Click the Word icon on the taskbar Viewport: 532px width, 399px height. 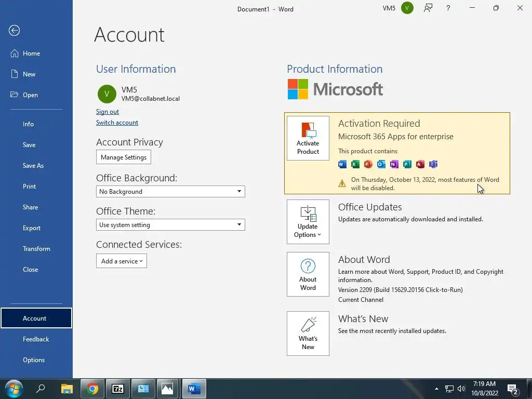pyautogui.click(x=194, y=389)
